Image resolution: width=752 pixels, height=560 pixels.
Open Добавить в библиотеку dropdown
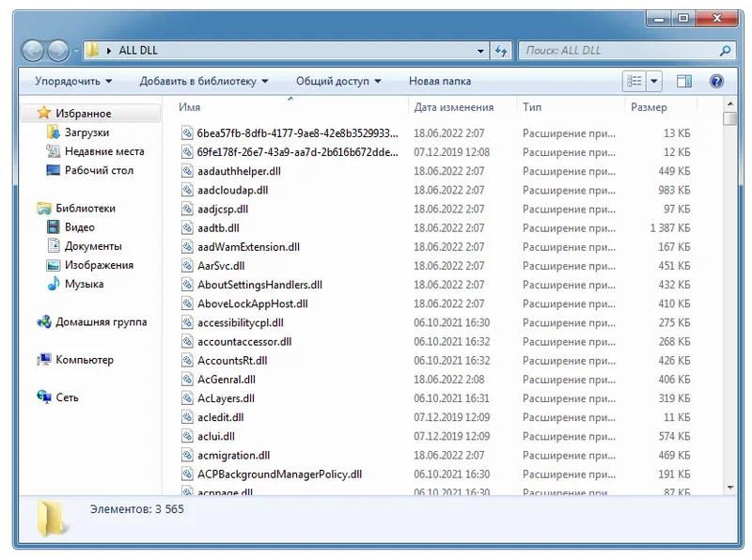click(204, 81)
